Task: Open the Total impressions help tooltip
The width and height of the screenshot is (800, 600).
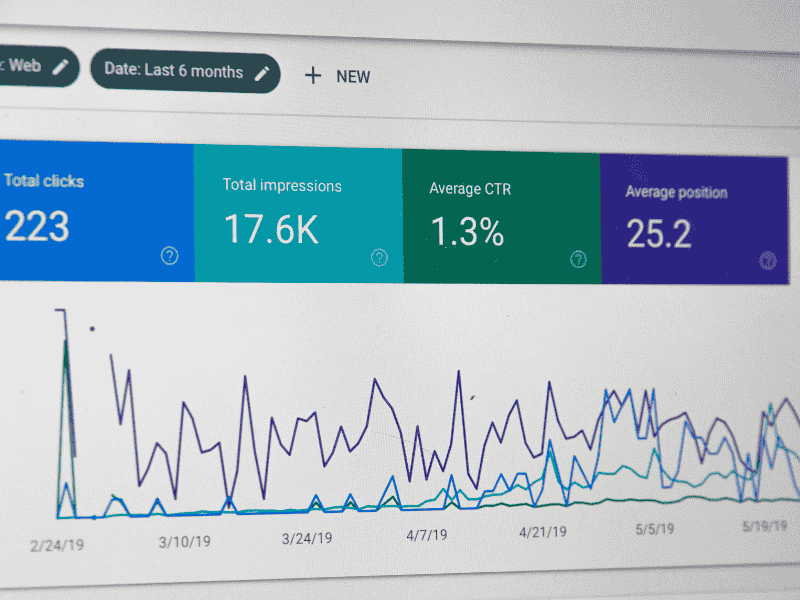Action: (x=378, y=256)
